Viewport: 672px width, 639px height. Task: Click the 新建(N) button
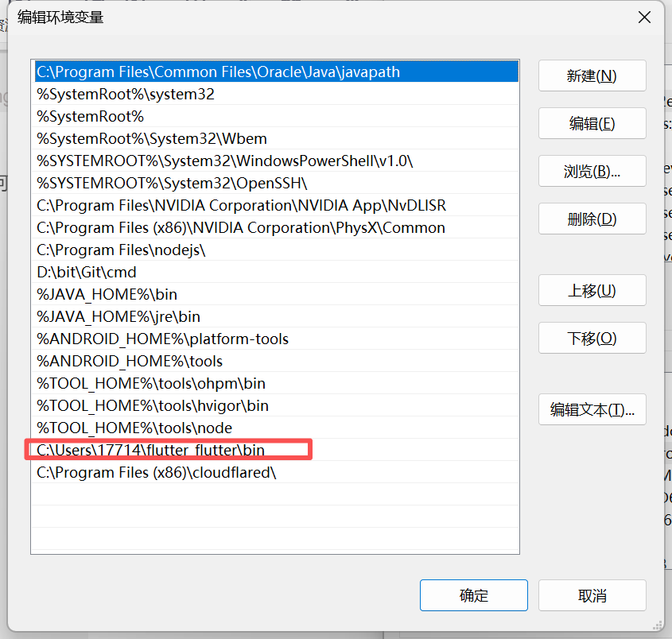tap(592, 76)
